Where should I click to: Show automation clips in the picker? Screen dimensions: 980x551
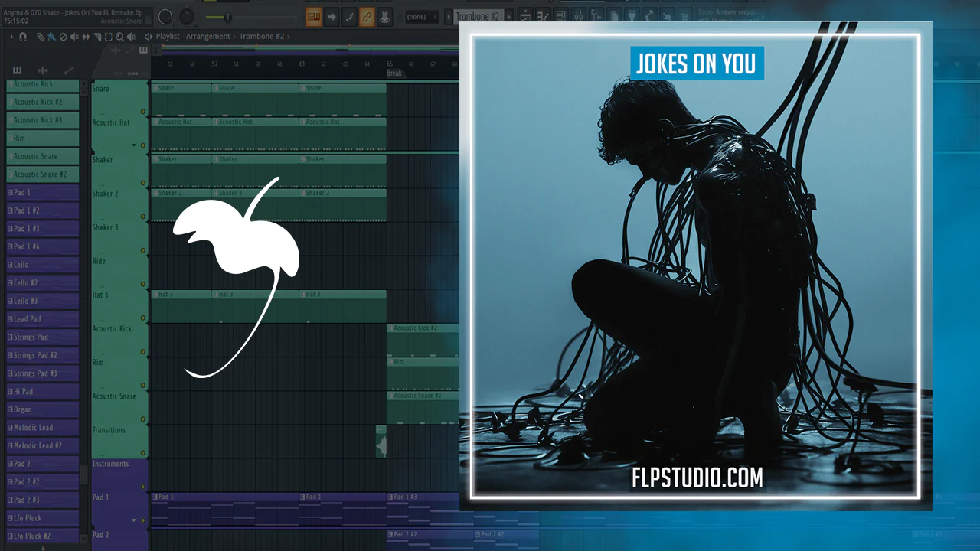pos(69,70)
